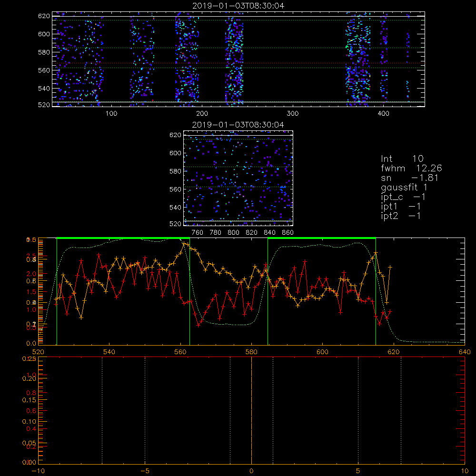Click x-axis label 800 of the small middle plot
This screenshot has height=476, width=476.
(233, 233)
